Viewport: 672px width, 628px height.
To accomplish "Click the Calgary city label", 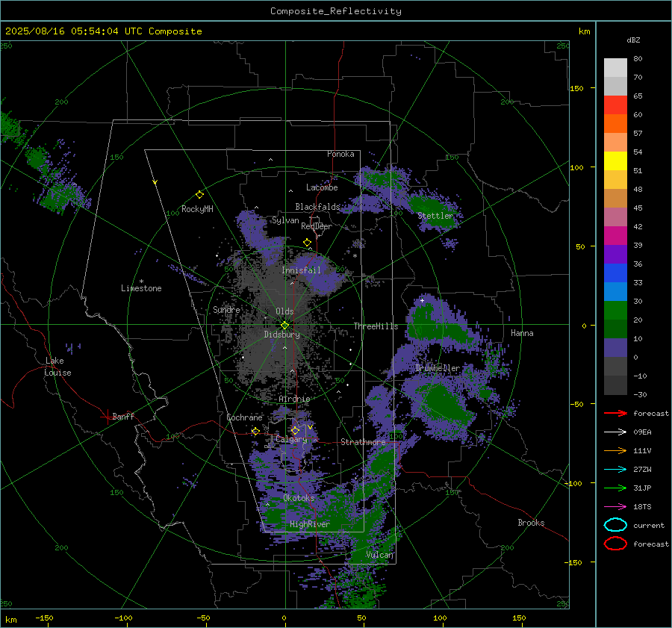I will [291, 439].
